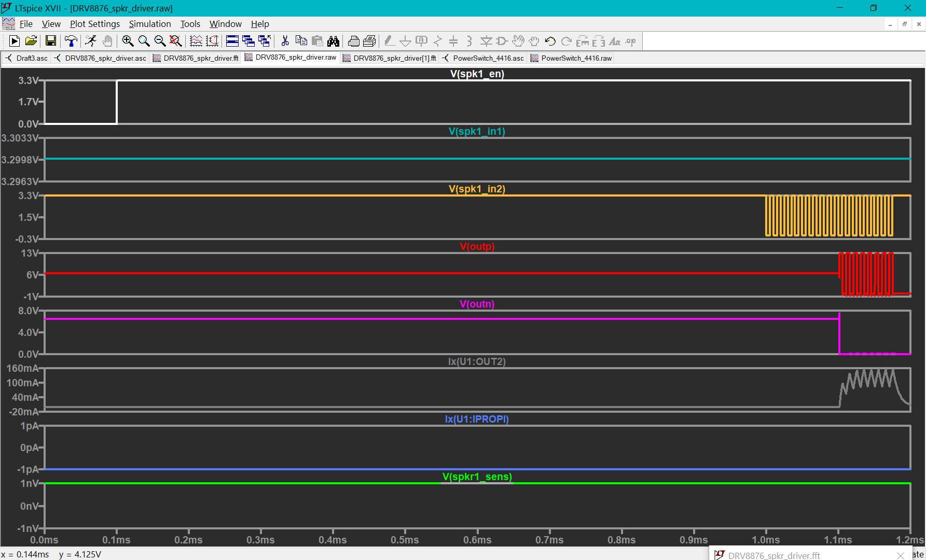Screen dimensions: 926x560
Task: Click the Print Setup icon
Action: coord(370,41)
